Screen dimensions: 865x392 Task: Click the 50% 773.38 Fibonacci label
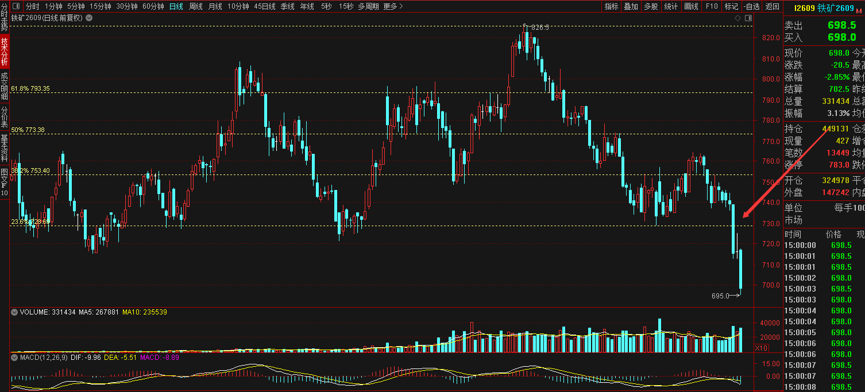click(x=28, y=130)
